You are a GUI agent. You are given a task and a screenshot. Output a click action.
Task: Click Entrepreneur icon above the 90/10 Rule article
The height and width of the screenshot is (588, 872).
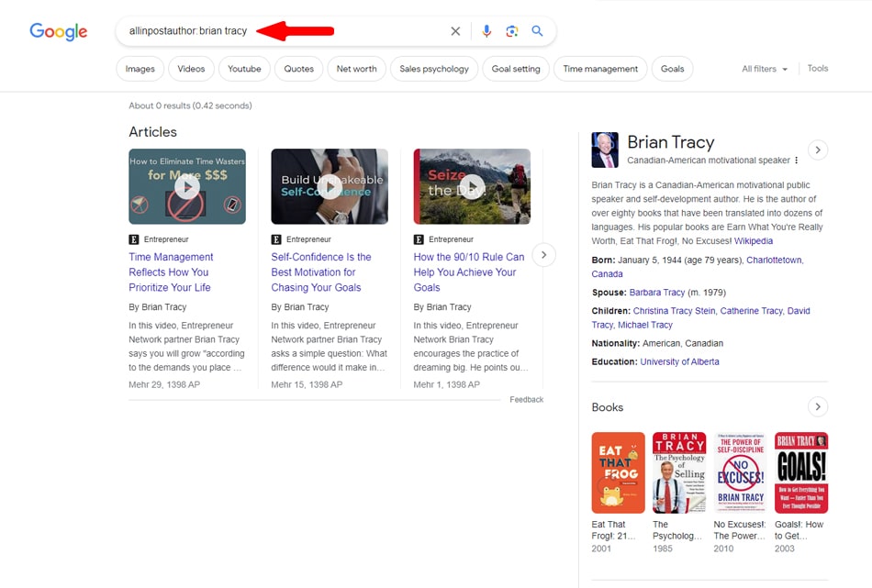pyautogui.click(x=419, y=239)
